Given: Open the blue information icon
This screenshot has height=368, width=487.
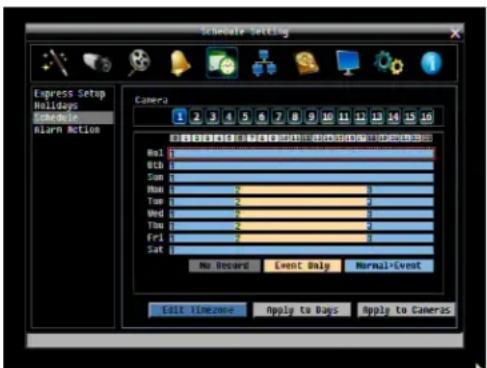Looking at the screenshot, I should point(431,63).
